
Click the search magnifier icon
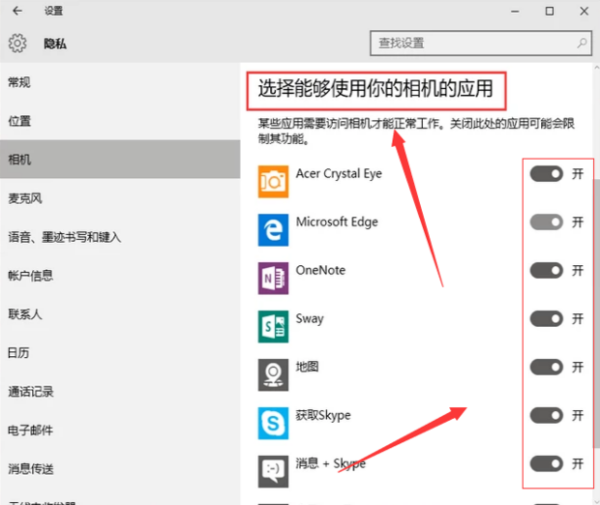[581, 43]
